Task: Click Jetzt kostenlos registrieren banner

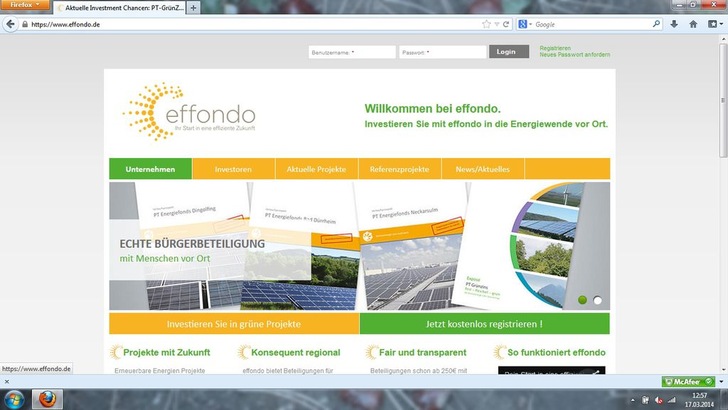Action: coord(484,324)
